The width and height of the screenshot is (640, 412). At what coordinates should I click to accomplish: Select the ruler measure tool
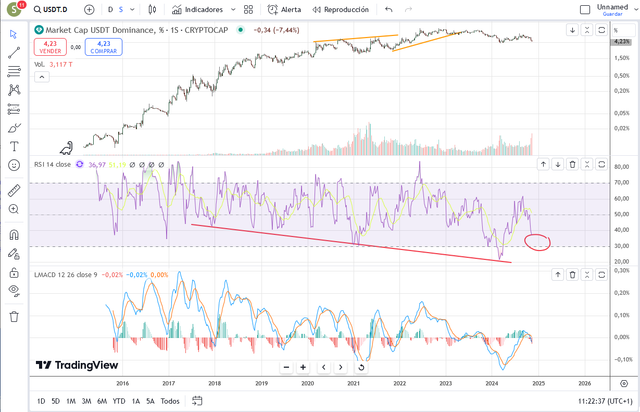click(x=14, y=191)
